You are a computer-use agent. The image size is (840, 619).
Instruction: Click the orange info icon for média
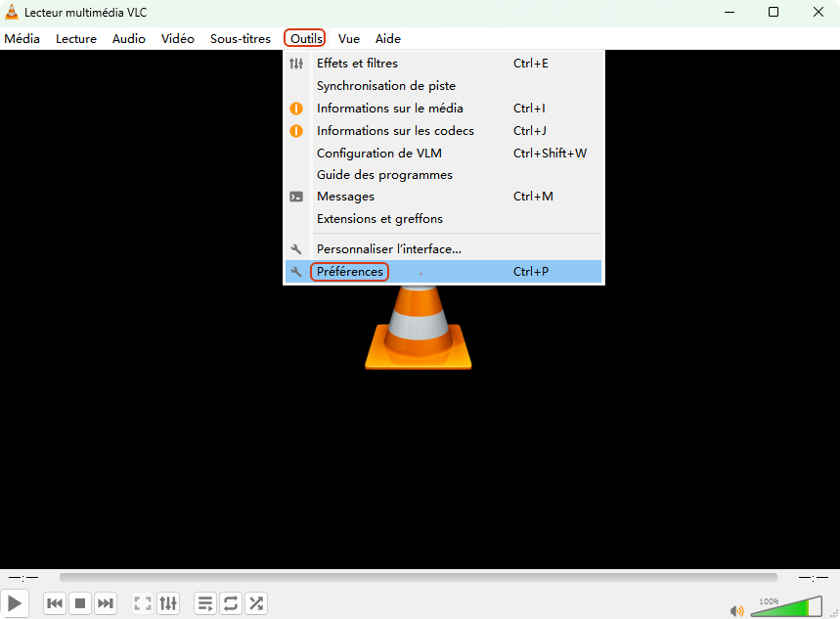(296, 109)
